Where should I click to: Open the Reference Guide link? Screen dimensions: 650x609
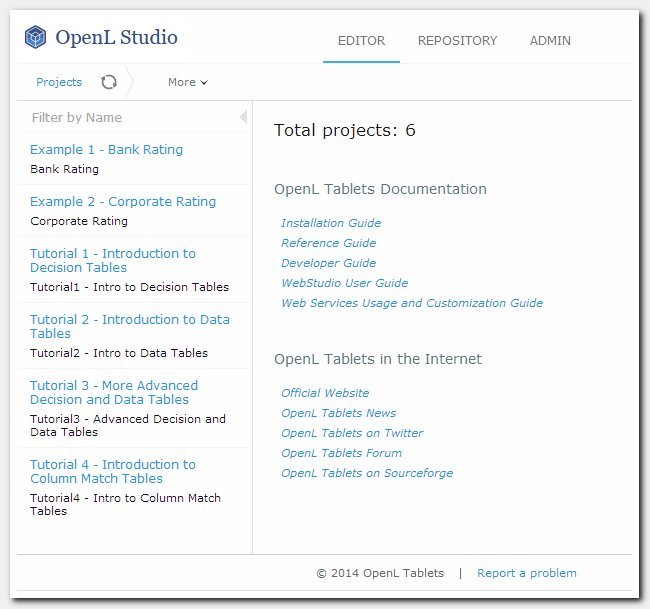329,243
